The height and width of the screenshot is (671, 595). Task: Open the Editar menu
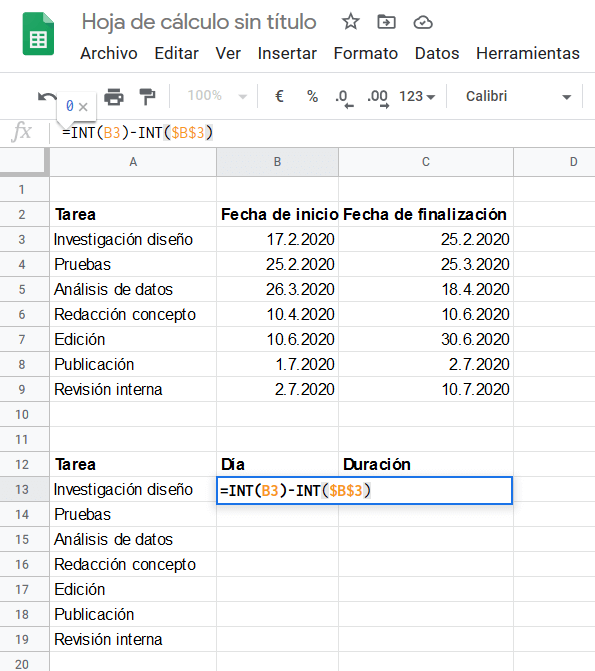point(176,53)
